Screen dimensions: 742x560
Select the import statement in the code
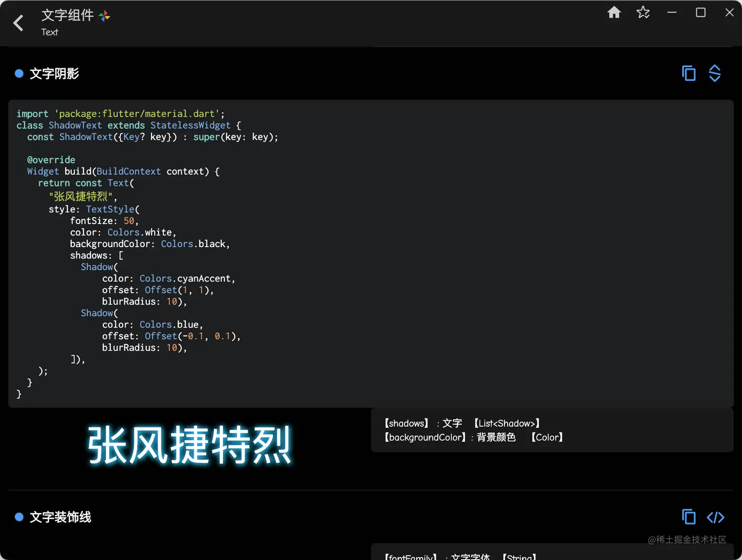tap(120, 113)
